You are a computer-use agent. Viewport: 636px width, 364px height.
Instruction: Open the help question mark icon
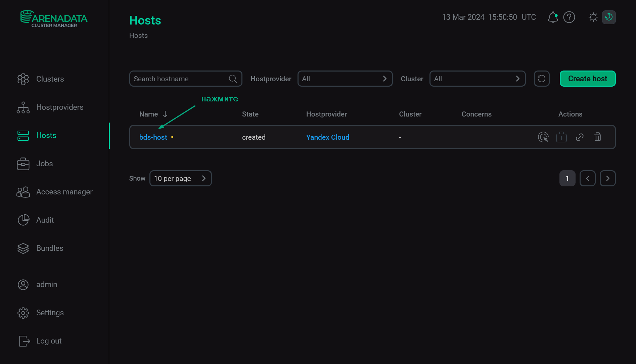point(569,17)
